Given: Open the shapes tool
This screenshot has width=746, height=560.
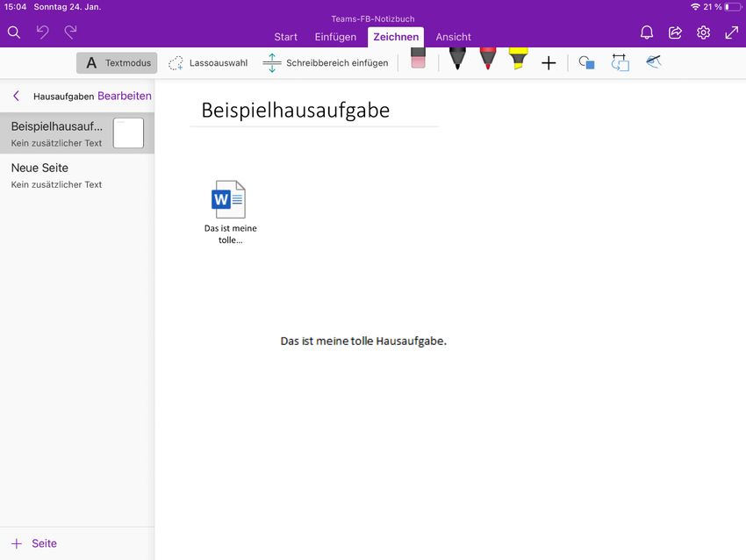Looking at the screenshot, I should [x=587, y=63].
